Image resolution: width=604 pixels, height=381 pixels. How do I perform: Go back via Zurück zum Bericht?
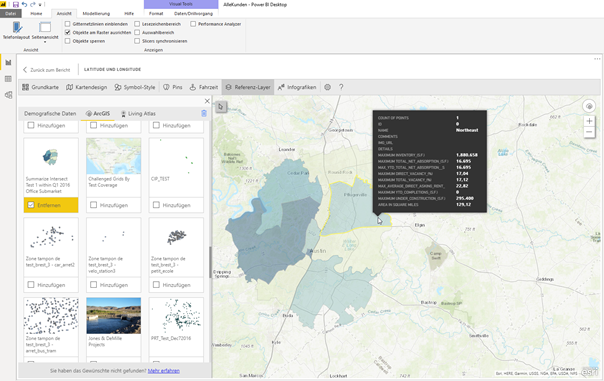click(47, 70)
